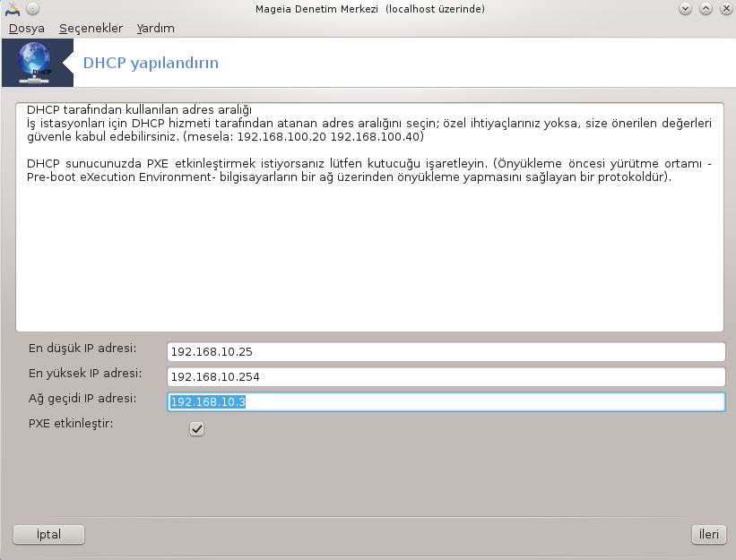Click the İptal button

48,535
